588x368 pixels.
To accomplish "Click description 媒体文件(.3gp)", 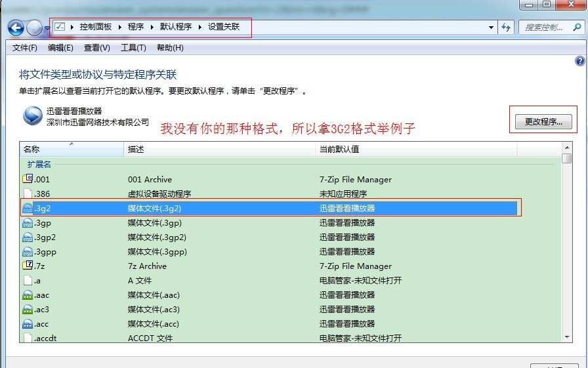I will (x=154, y=222).
